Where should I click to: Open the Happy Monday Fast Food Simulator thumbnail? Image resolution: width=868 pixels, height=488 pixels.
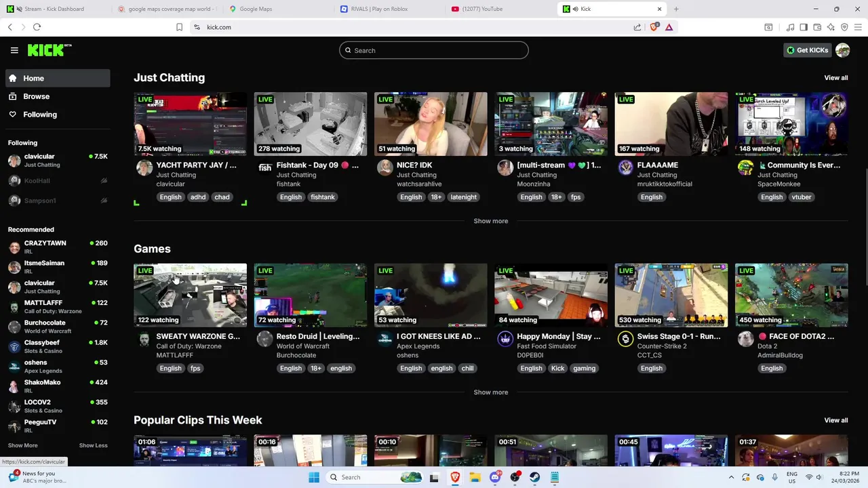pyautogui.click(x=551, y=296)
